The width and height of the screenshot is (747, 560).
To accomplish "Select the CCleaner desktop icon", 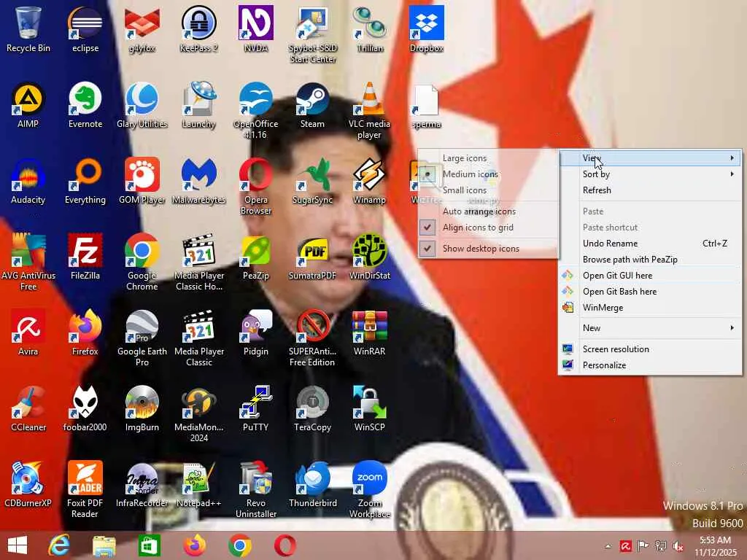I will coord(28,408).
